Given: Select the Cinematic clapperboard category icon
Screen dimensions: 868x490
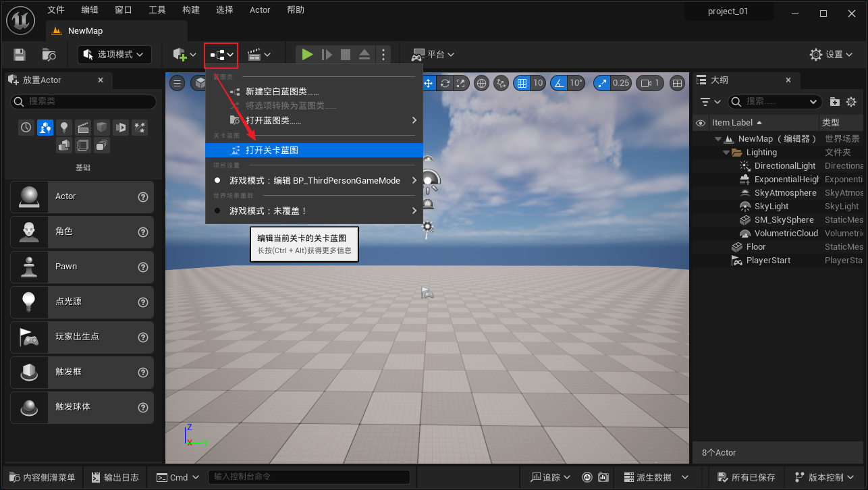Looking at the screenshot, I should coord(83,127).
